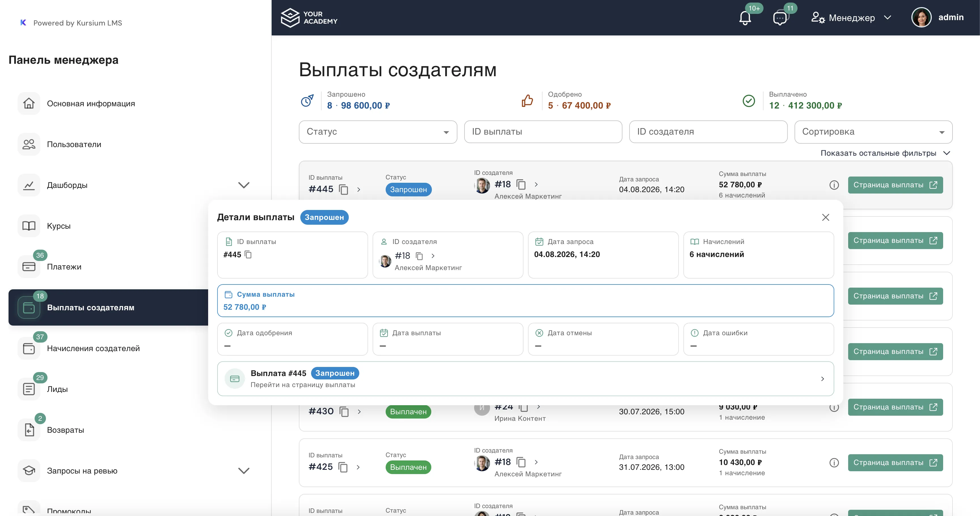
Task: Copy payout ID #445 in the first row
Action: pyautogui.click(x=343, y=189)
